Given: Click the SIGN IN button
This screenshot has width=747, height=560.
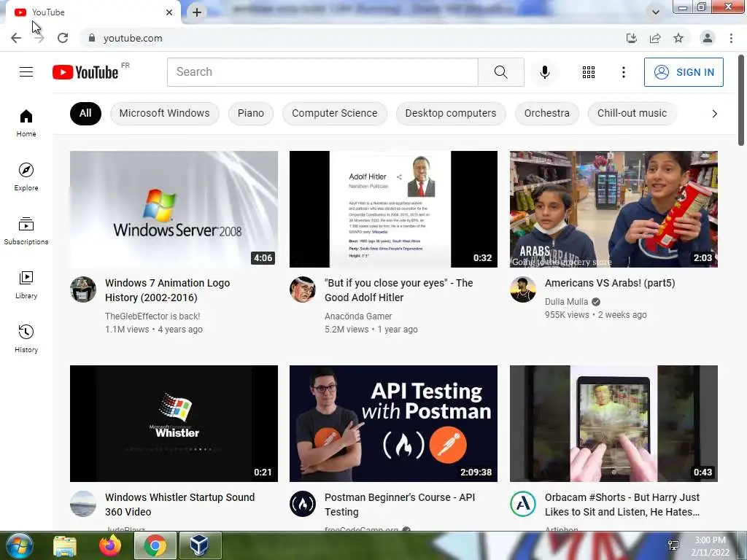Looking at the screenshot, I should point(684,72).
